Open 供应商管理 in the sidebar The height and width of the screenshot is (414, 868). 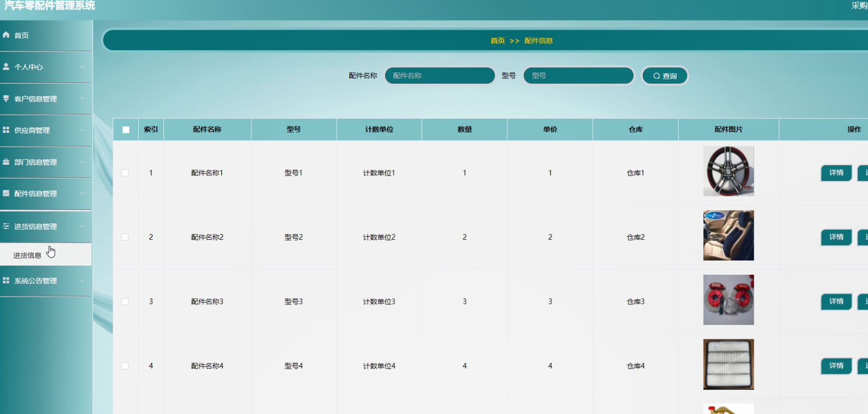coord(46,130)
